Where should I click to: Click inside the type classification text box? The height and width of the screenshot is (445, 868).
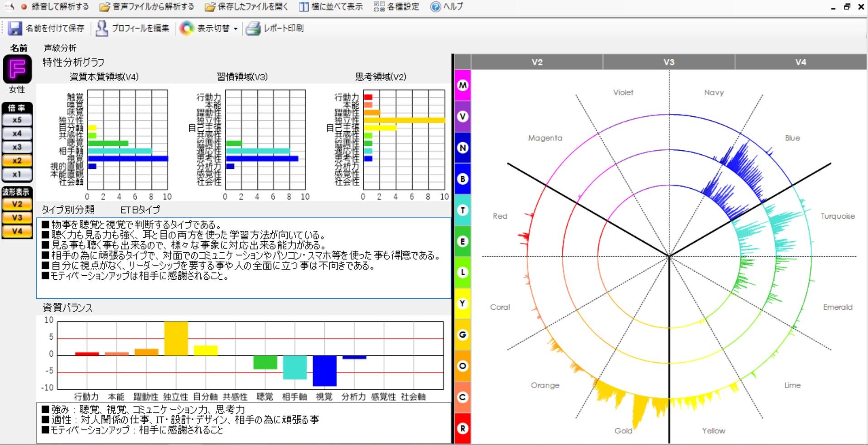(244, 258)
